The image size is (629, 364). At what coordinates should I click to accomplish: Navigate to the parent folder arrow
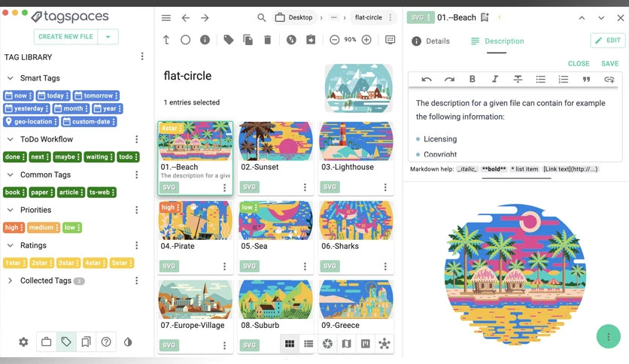click(x=166, y=40)
